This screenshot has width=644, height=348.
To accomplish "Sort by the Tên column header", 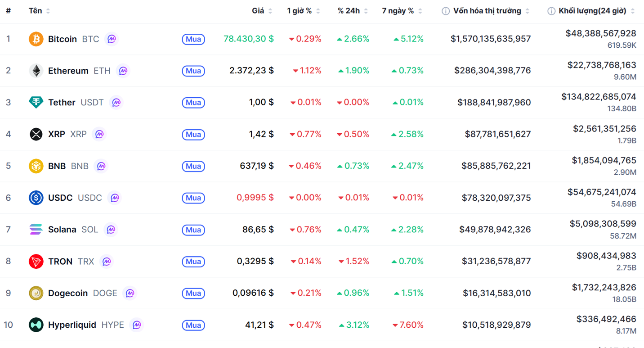I will click(x=39, y=11).
